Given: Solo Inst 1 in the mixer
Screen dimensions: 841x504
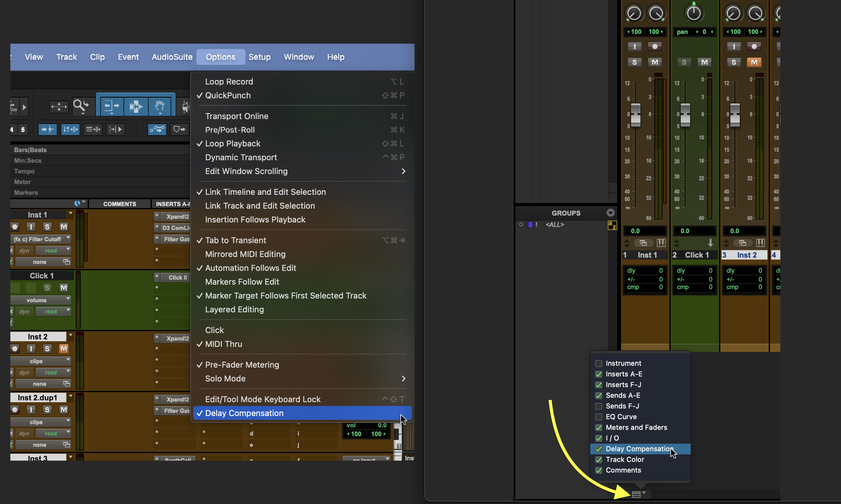Looking at the screenshot, I should (634, 62).
